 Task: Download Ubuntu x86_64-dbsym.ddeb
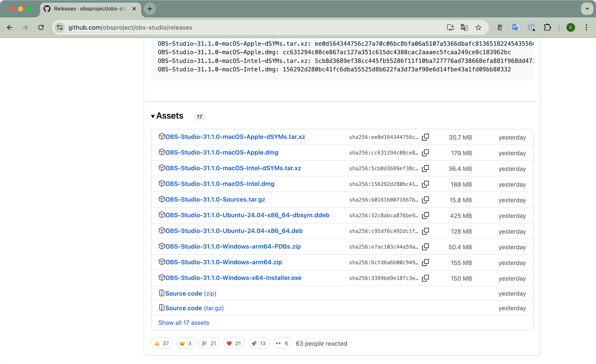tap(247, 215)
